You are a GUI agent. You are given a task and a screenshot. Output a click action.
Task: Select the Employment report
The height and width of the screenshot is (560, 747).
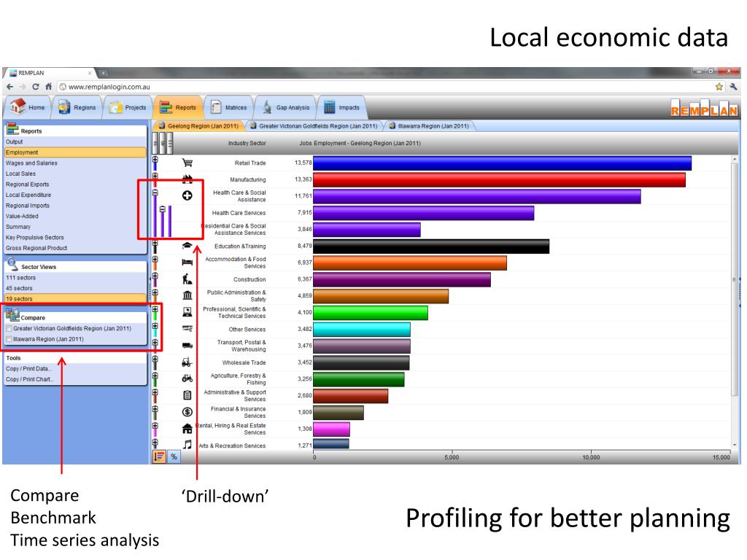pos(75,152)
